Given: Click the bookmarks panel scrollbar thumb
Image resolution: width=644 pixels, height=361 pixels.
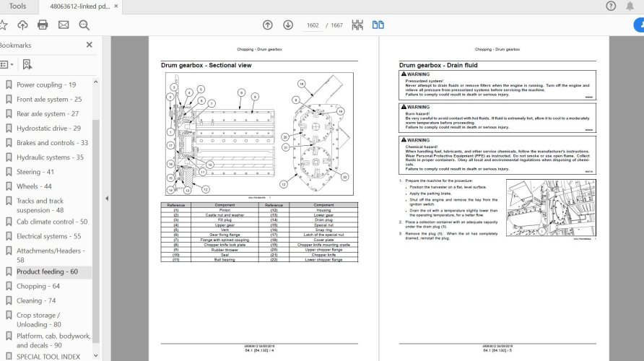Looking at the screenshot, I should pyautogui.click(x=96, y=230).
